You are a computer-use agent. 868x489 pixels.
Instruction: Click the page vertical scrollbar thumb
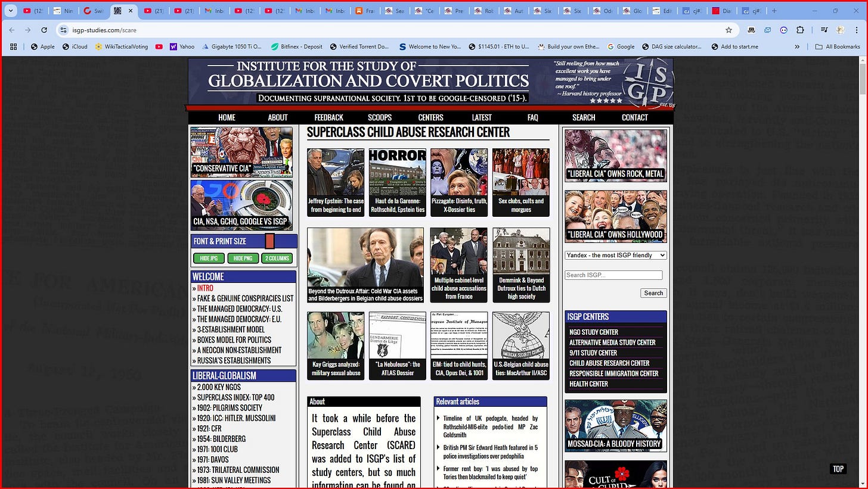coord(862,78)
